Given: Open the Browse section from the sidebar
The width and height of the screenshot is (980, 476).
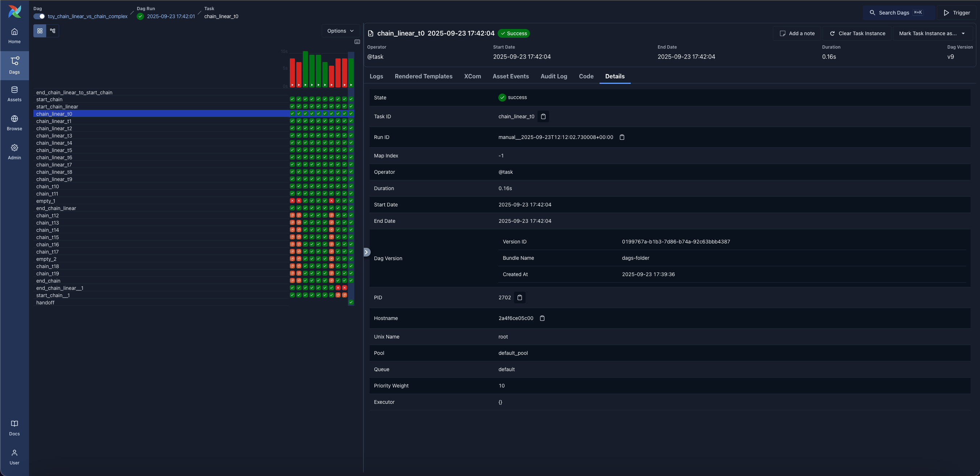Looking at the screenshot, I should 14,122.
